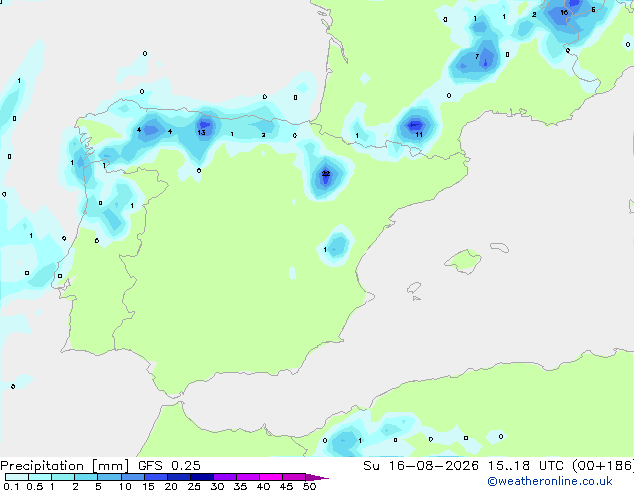634x490 pixels.
Task: Click legend swatch between 15 and 20
Action: click(155, 477)
